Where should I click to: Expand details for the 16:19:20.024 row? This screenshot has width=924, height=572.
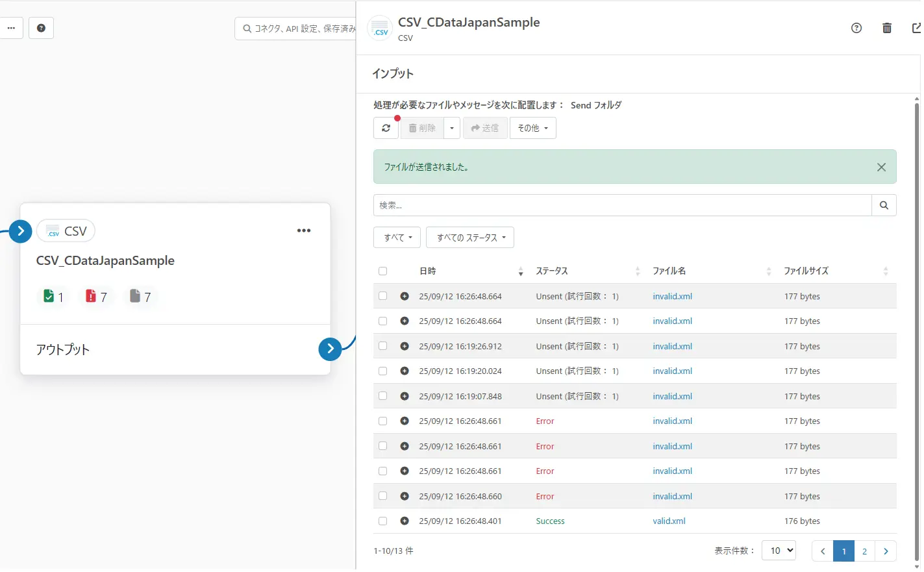[x=405, y=371]
